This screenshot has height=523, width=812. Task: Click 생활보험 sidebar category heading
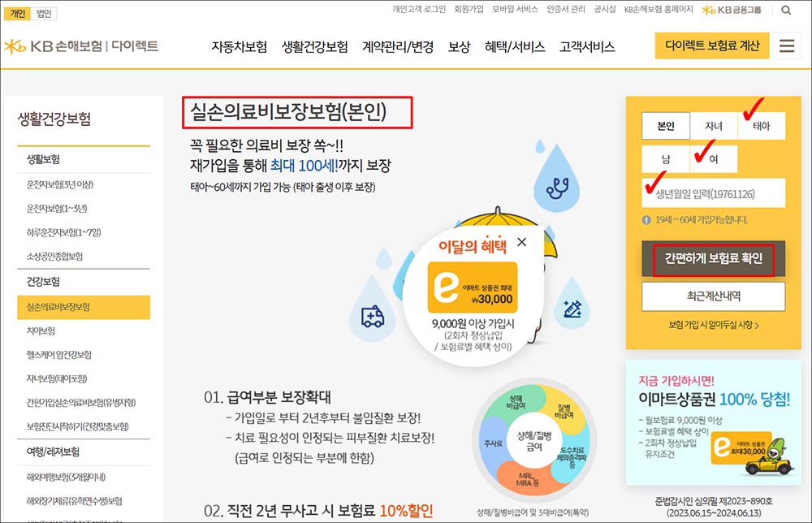(43, 159)
